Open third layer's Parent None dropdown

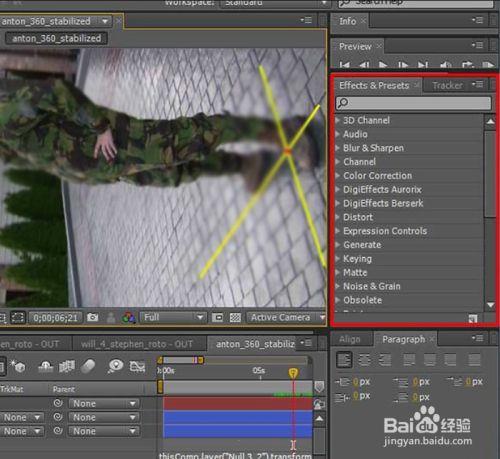(x=104, y=431)
